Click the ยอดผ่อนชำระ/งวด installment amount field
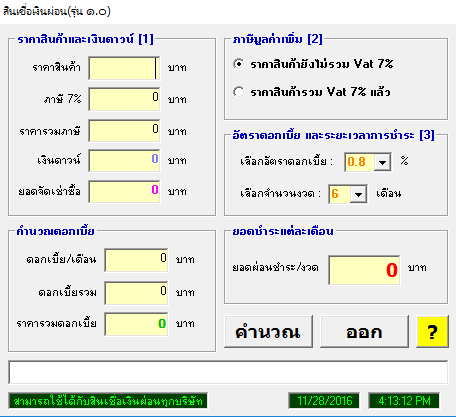Viewport: 456px width, 417px height. 364,270
